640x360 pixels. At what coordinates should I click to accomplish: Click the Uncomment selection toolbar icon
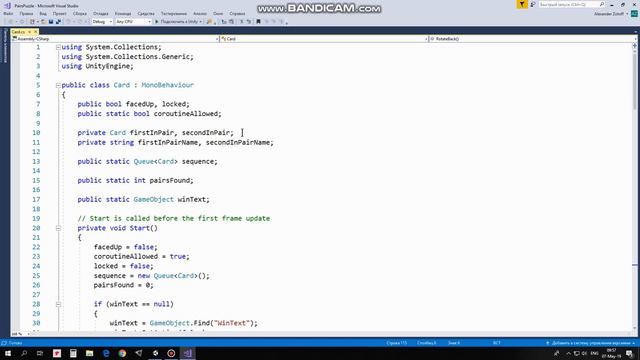[x=249, y=22]
